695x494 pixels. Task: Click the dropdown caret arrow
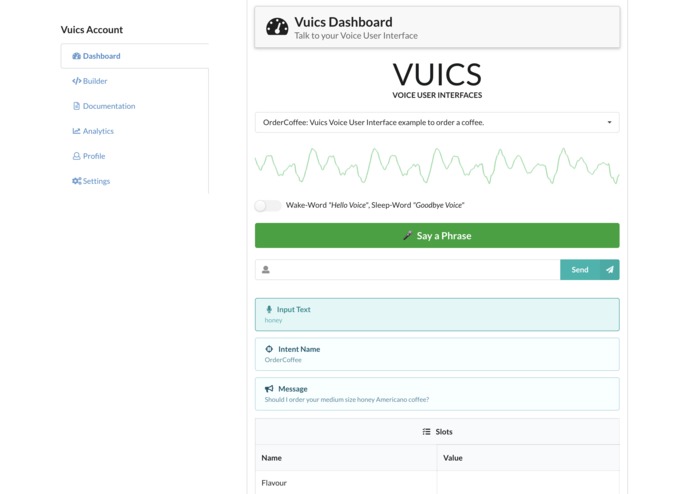(609, 122)
